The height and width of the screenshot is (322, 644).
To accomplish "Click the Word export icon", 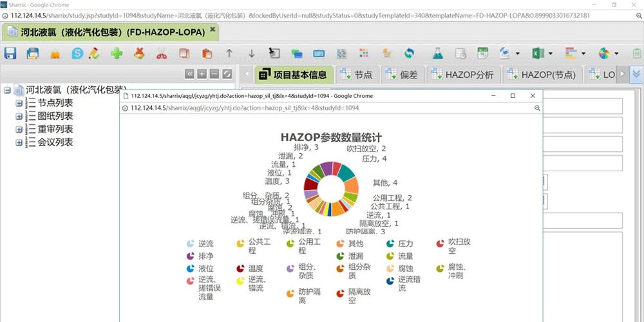I will click(x=505, y=53).
